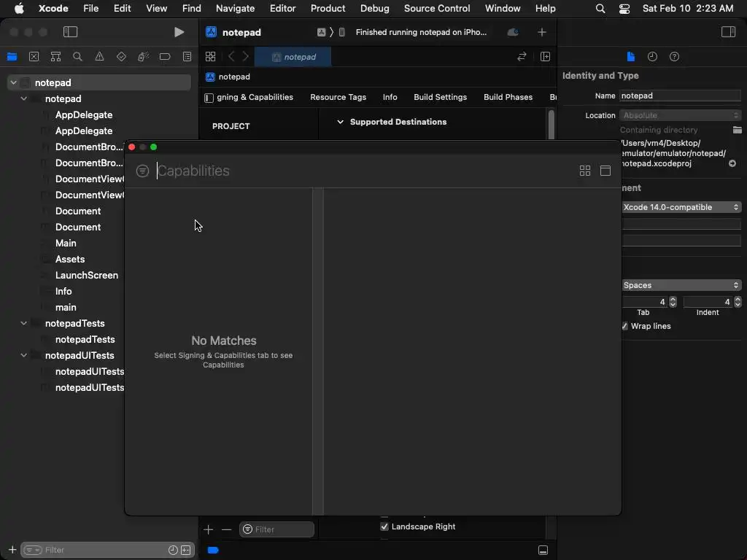Click the filter icon beside Capabilities search
Screen dimensions: 747x560
click(142, 171)
